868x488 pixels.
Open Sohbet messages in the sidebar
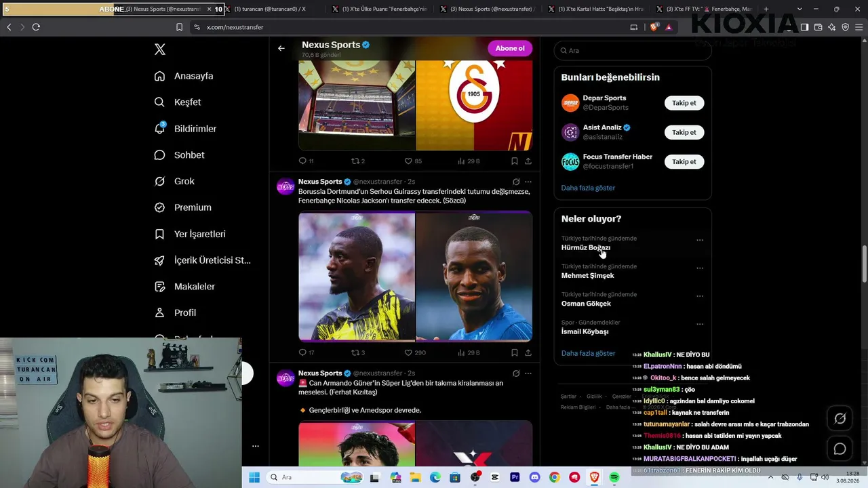pos(179,155)
